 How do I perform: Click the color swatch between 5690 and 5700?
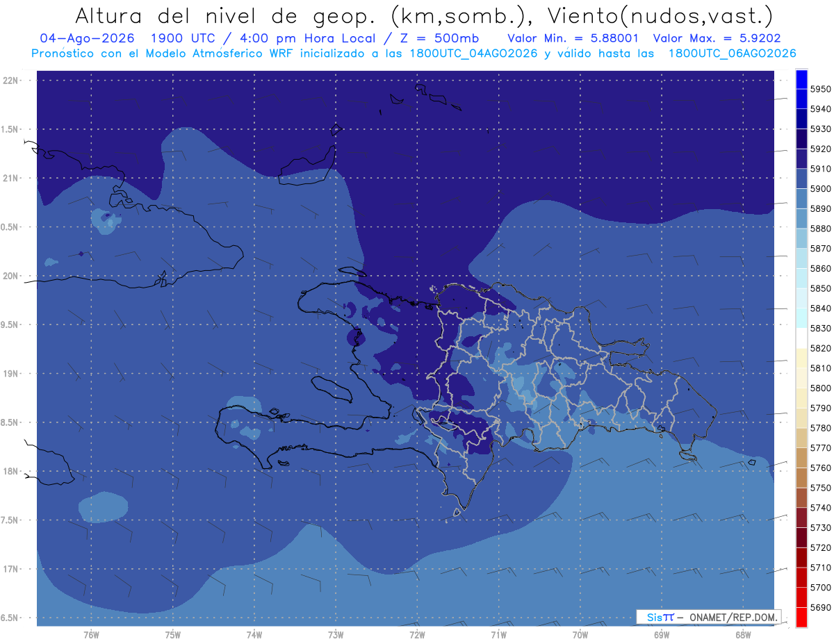tap(801, 597)
